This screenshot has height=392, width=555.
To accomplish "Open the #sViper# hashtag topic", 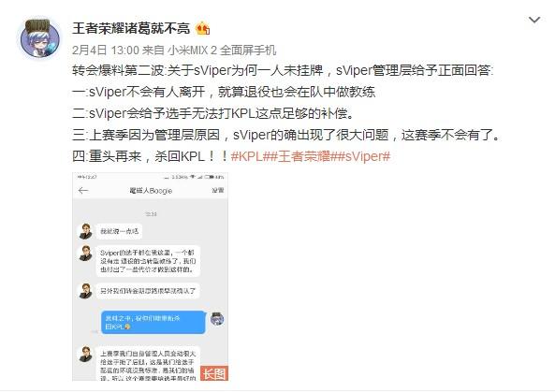I will [x=366, y=156].
